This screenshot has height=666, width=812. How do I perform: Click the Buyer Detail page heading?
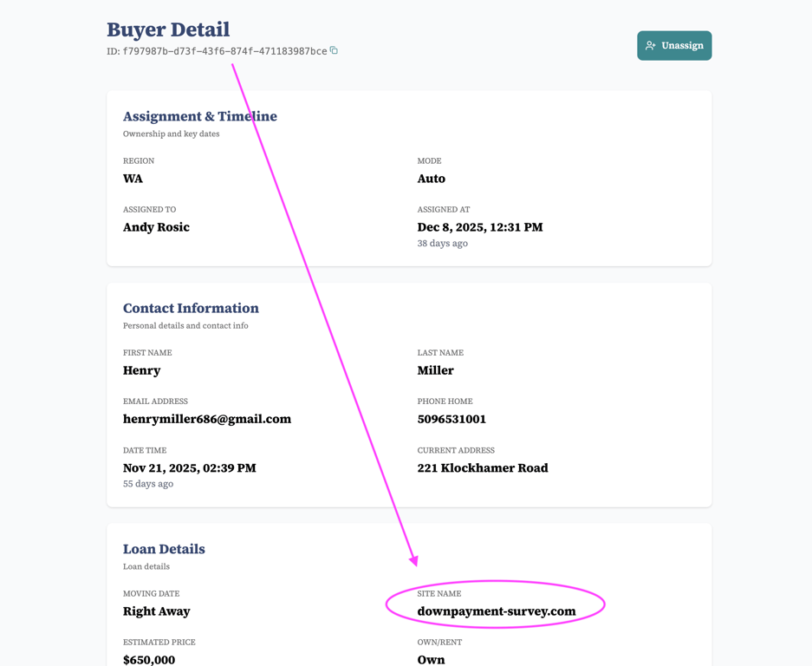coord(168,29)
